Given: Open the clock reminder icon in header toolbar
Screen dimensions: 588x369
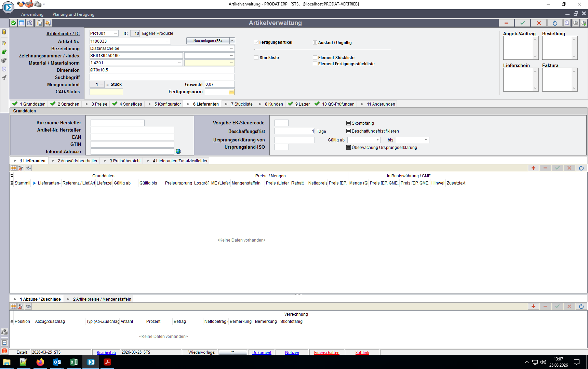Looking at the screenshot, I should [567, 23].
